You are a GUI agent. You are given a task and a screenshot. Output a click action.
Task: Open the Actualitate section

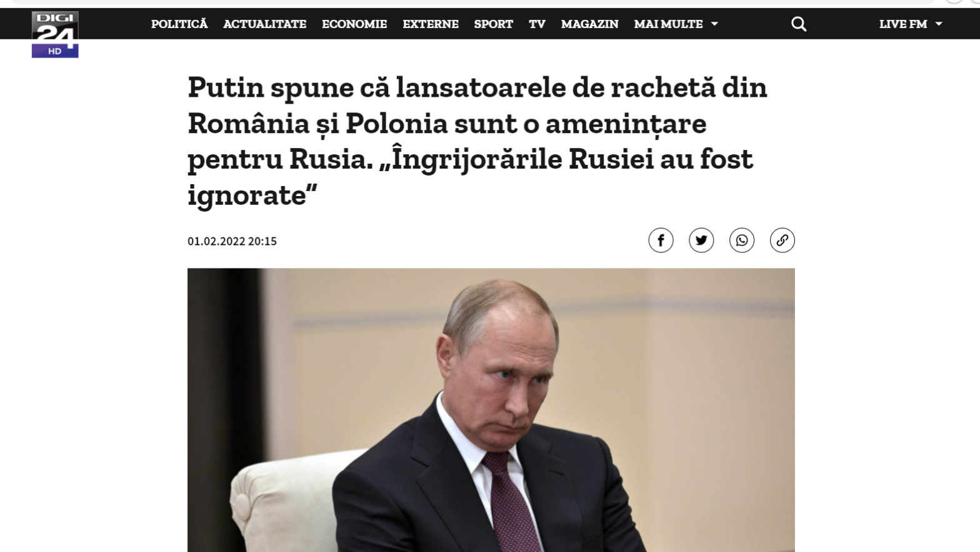[264, 24]
